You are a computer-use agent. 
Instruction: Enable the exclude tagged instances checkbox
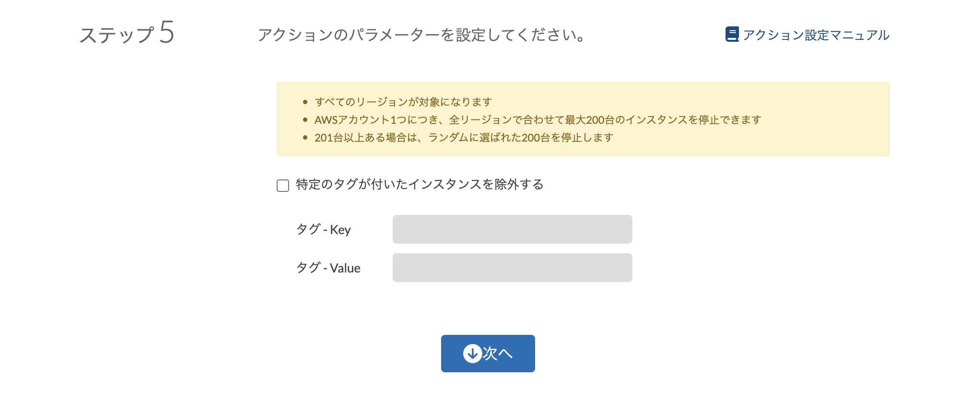283,186
